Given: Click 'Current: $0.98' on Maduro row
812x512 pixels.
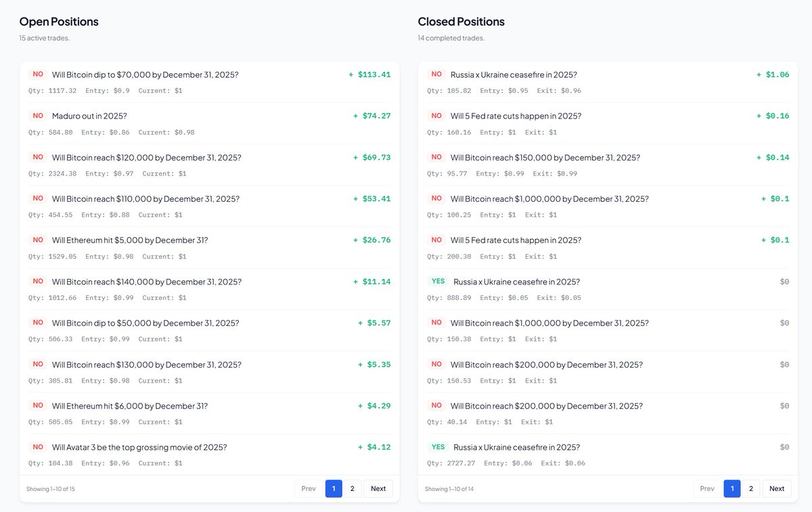Looking at the screenshot, I should 166,132.
